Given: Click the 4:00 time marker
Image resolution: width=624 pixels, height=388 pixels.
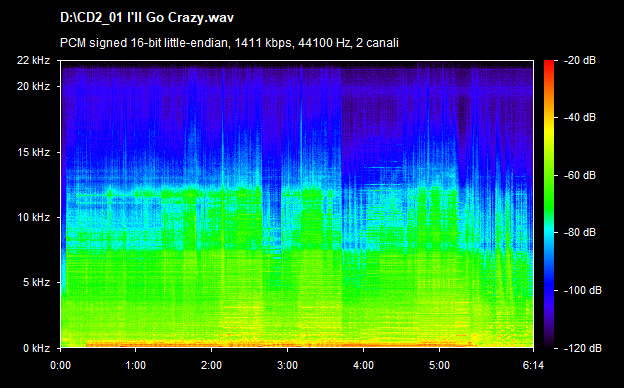Looking at the screenshot, I should pyautogui.click(x=363, y=365).
